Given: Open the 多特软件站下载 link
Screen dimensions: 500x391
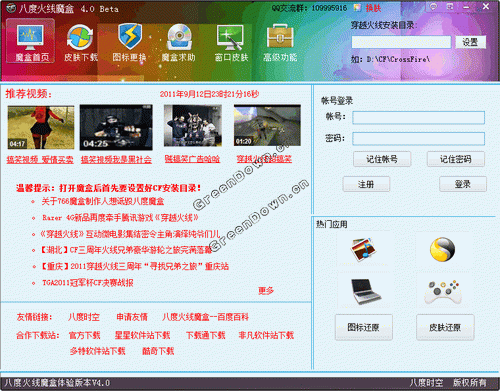Looking at the screenshot, I should tap(98, 351).
